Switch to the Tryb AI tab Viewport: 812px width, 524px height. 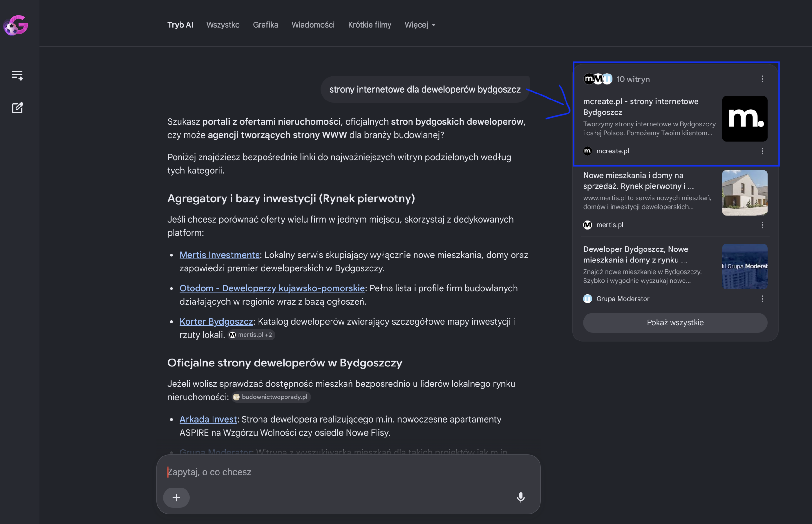[180, 25]
